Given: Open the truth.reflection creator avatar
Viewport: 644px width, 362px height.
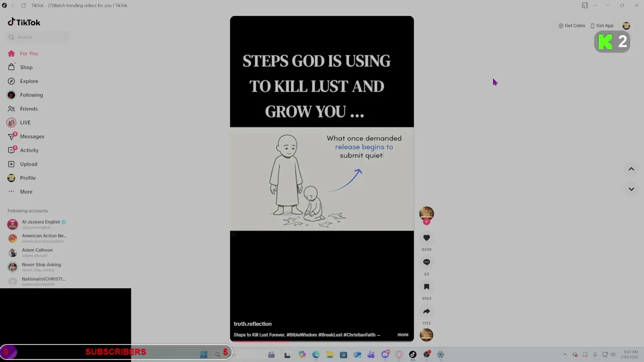Looking at the screenshot, I should click(x=426, y=213).
